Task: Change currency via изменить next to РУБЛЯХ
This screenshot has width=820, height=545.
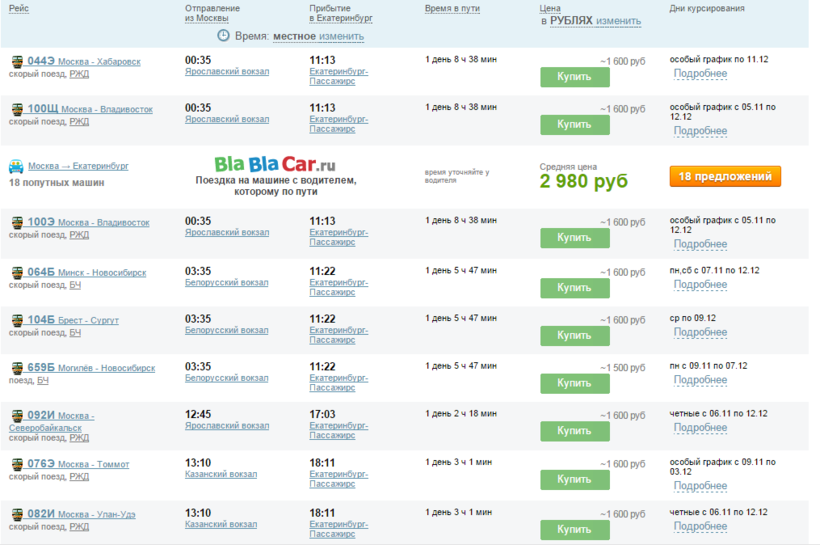Action: [619, 21]
